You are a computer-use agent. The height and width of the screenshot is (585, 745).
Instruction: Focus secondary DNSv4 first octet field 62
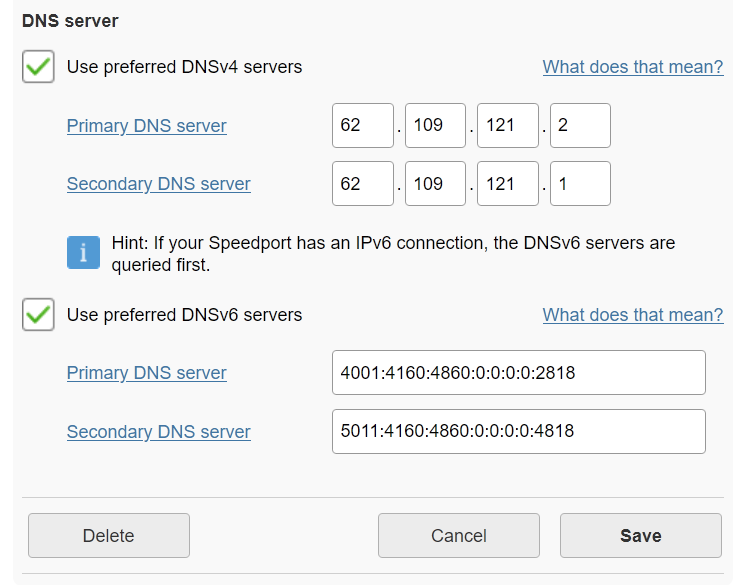(363, 183)
